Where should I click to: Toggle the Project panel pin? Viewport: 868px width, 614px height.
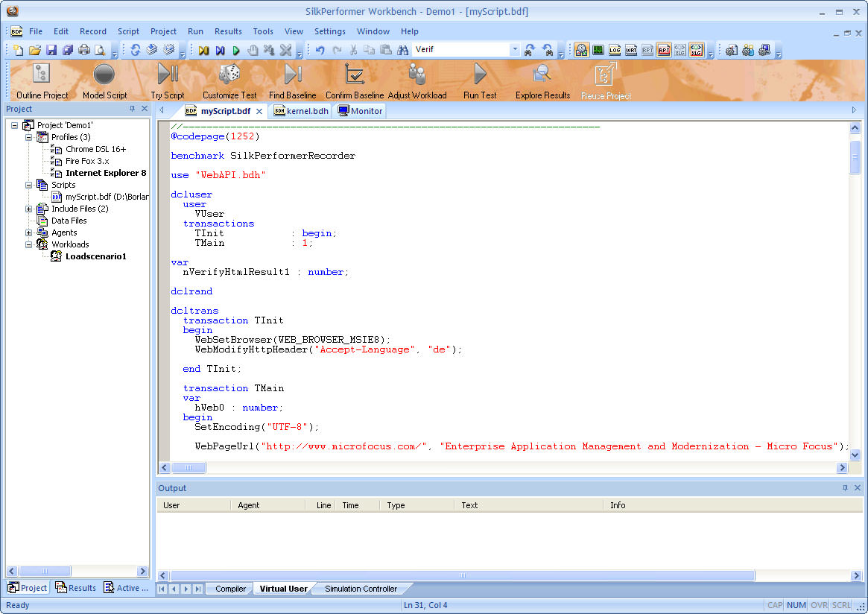coord(132,109)
